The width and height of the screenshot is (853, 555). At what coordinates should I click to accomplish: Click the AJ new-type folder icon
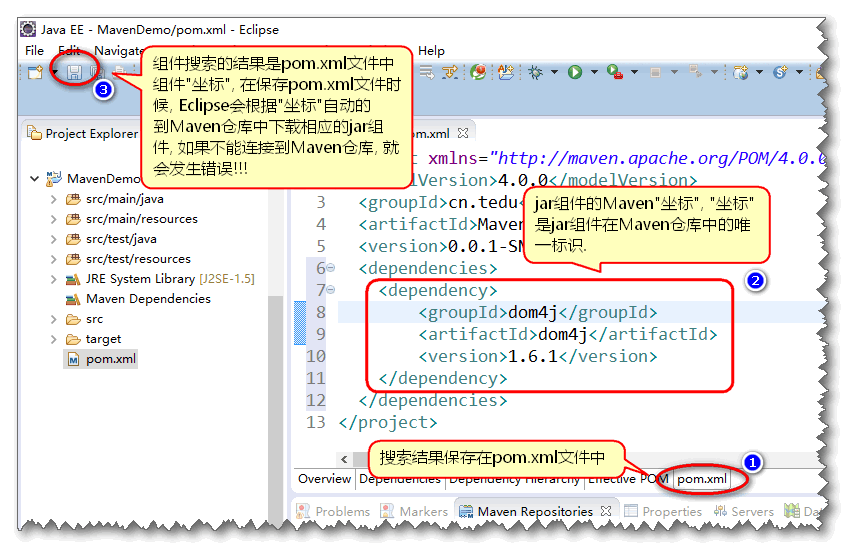(x=506, y=72)
